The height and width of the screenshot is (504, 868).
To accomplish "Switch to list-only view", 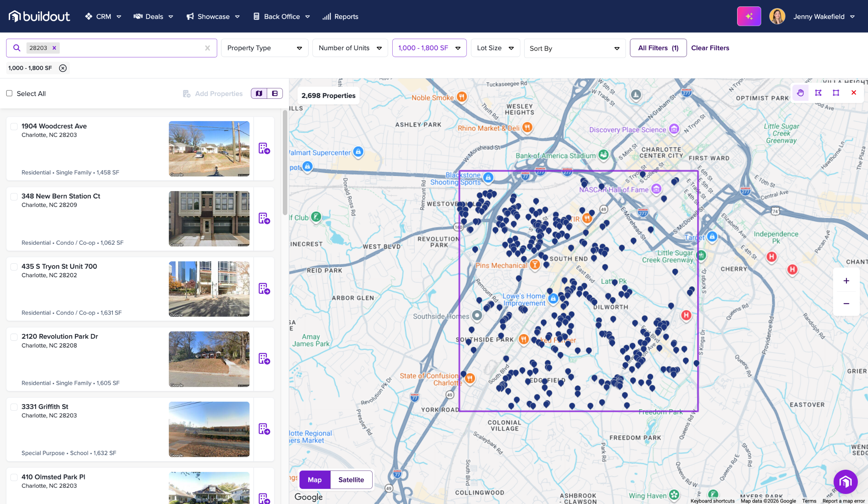I will (x=275, y=93).
